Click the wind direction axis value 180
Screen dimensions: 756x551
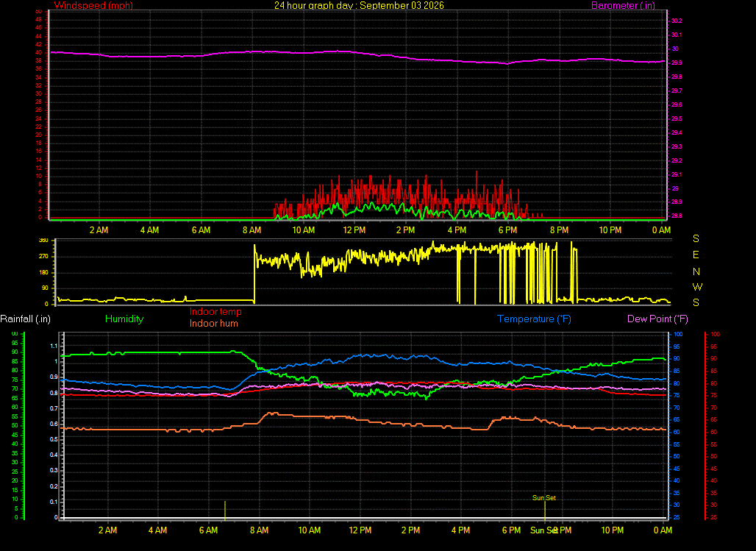[43, 273]
